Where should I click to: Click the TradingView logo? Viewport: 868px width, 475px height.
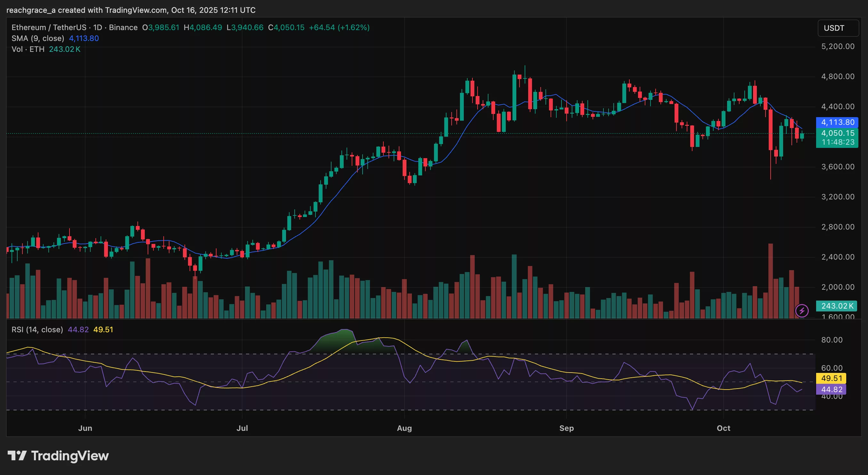pyautogui.click(x=59, y=456)
